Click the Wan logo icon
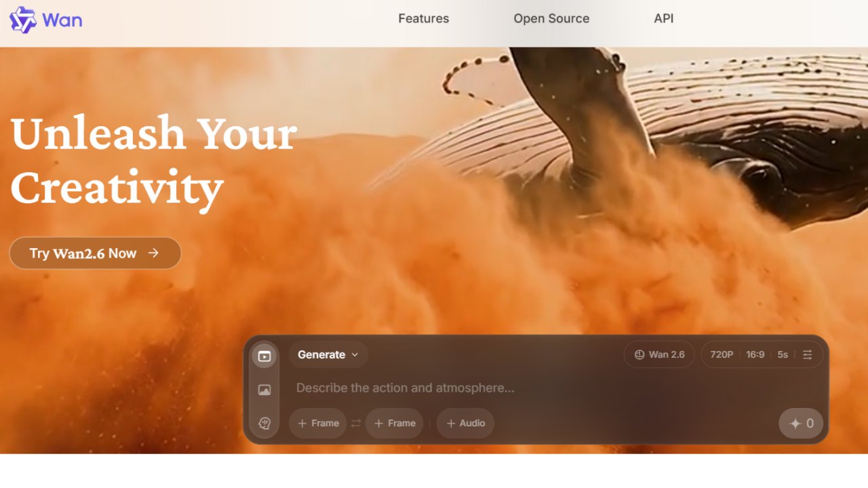868x488 pixels. tap(23, 20)
